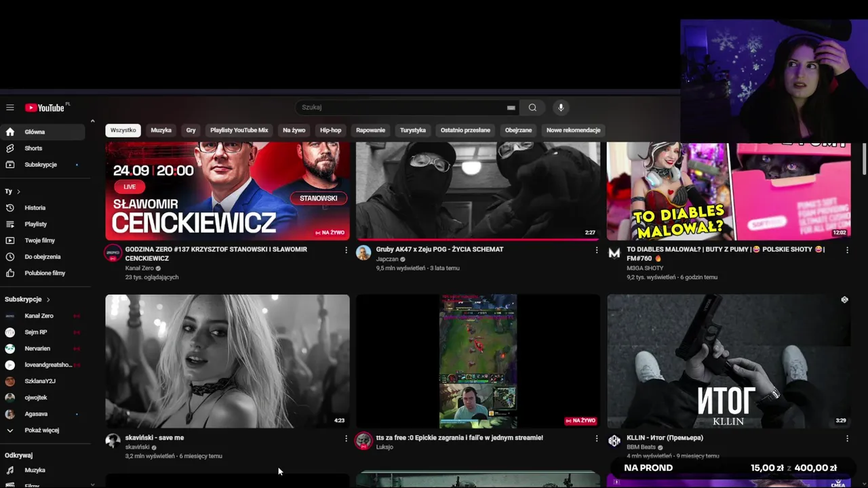Open Agasava subscription channel

click(x=43, y=414)
